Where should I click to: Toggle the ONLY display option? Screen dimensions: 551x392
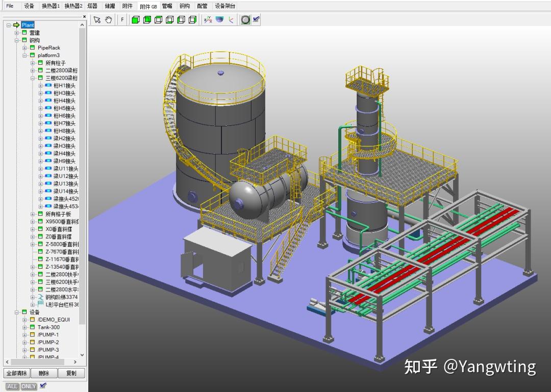[x=29, y=386]
